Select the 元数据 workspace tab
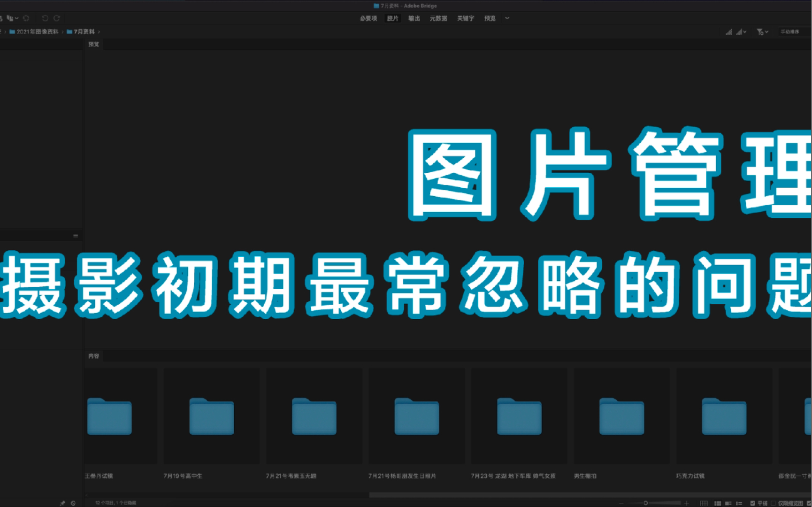Viewport: 812px width, 507px height. coord(438,18)
